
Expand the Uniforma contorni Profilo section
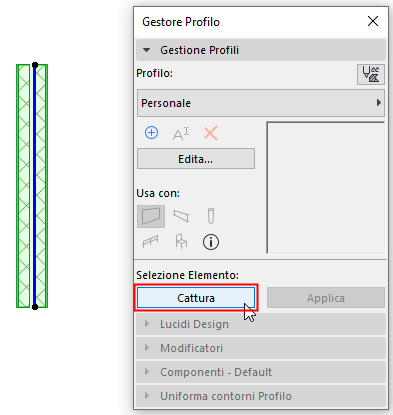point(261,396)
